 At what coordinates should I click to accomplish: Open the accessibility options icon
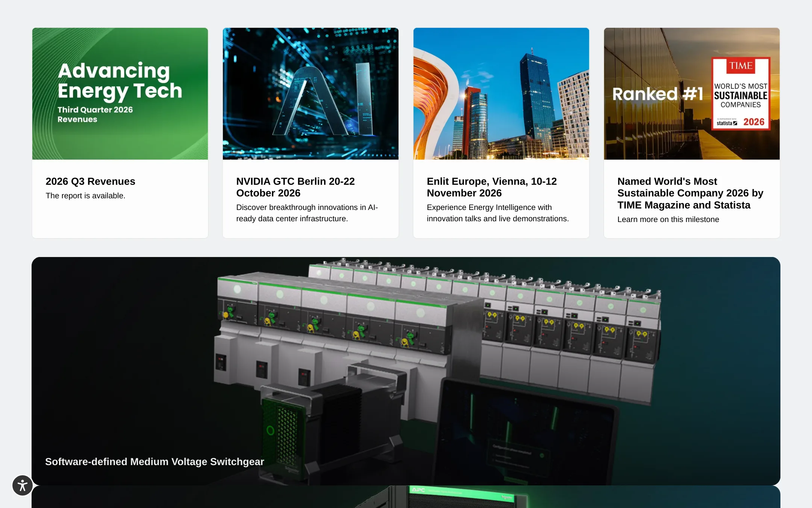(x=23, y=485)
